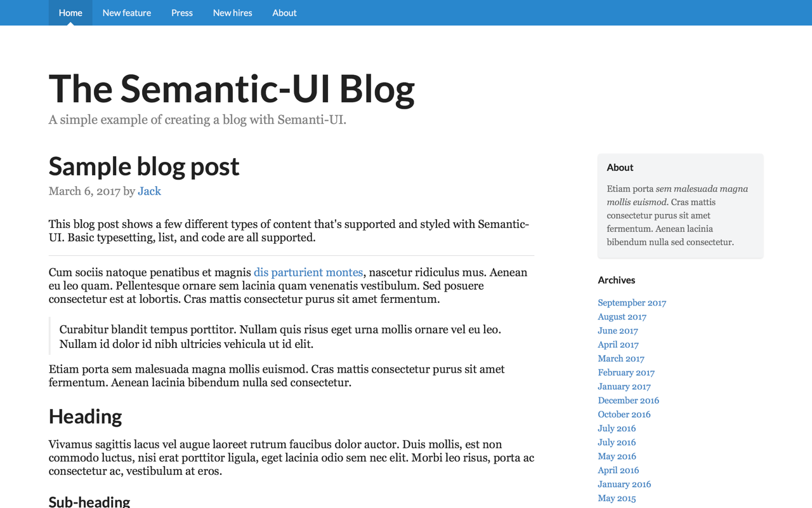Follow the 'dis parturient montes' link
812x508 pixels.
[308, 272]
